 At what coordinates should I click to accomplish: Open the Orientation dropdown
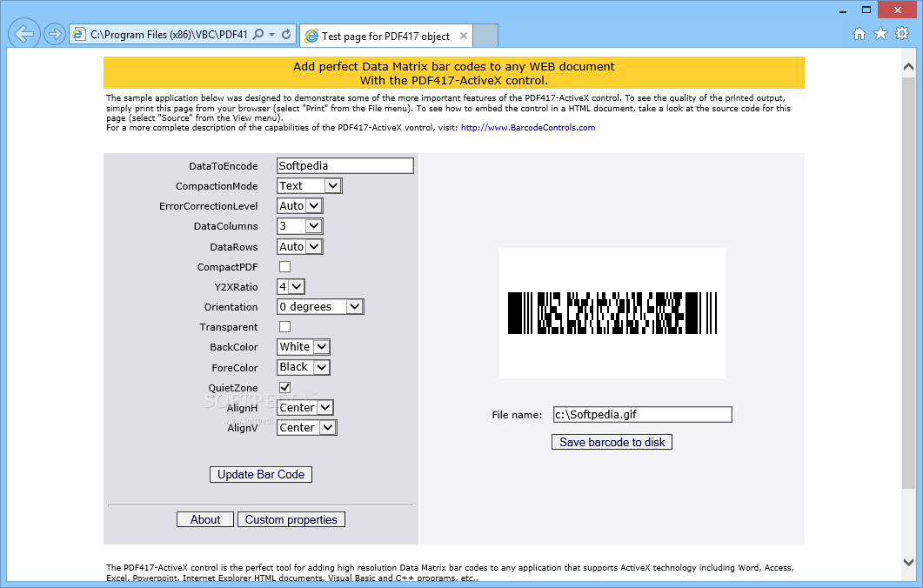(x=320, y=307)
